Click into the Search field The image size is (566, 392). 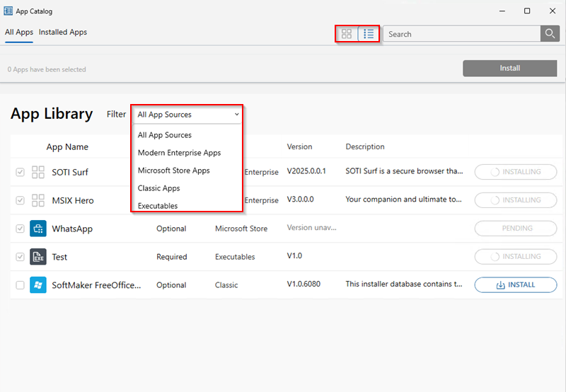tap(461, 34)
